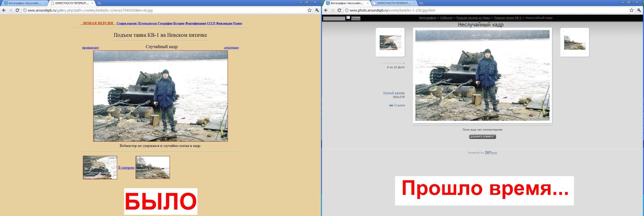Switch to the Фотографии tab in the left window
This screenshot has width=644, height=216.
(25, 3)
